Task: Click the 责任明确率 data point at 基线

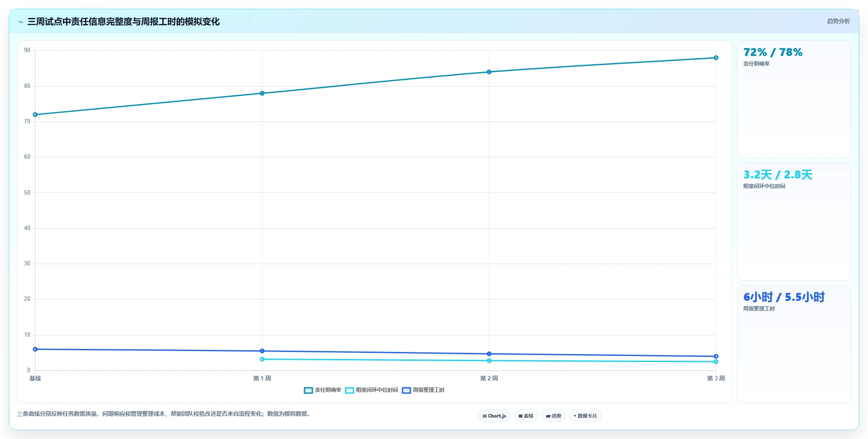Action: tap(35, 115)
